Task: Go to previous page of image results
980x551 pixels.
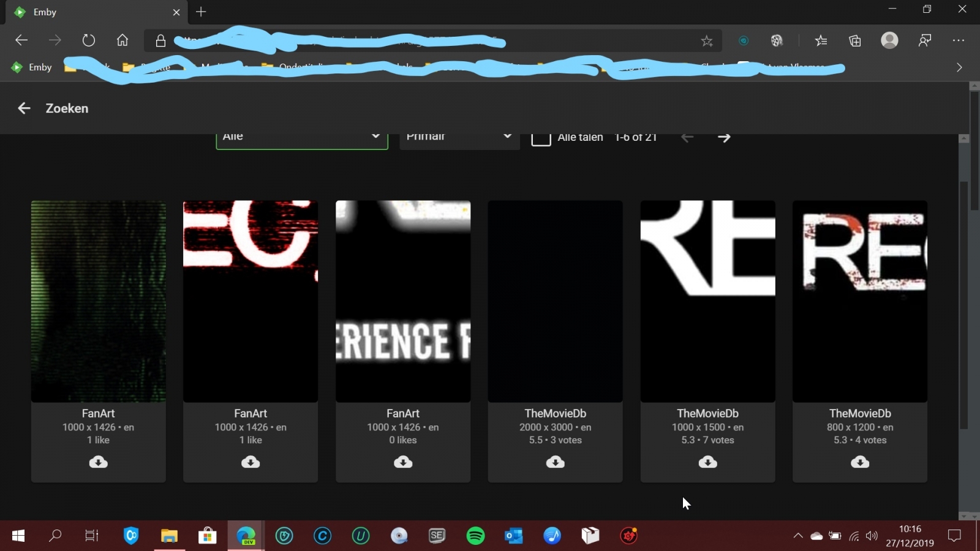Action: (687, 138)
